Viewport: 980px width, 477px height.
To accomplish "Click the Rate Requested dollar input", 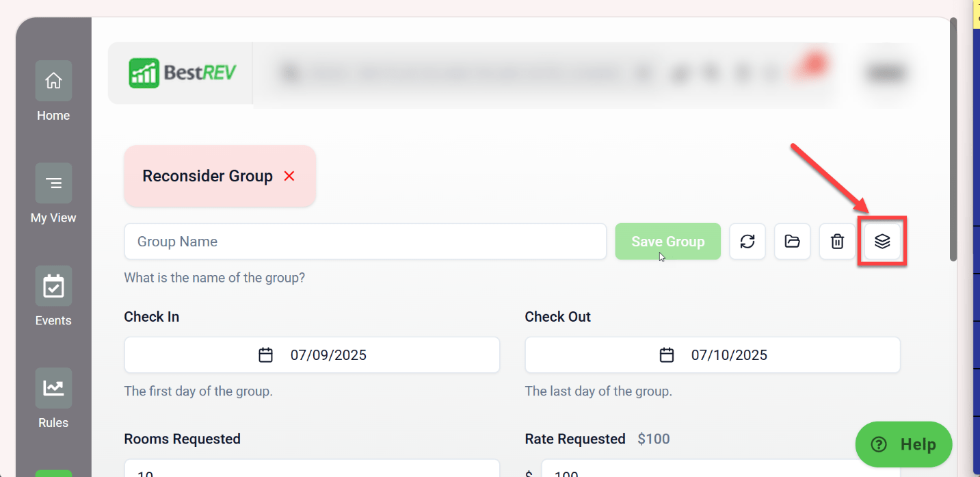I will pos(721,468).
